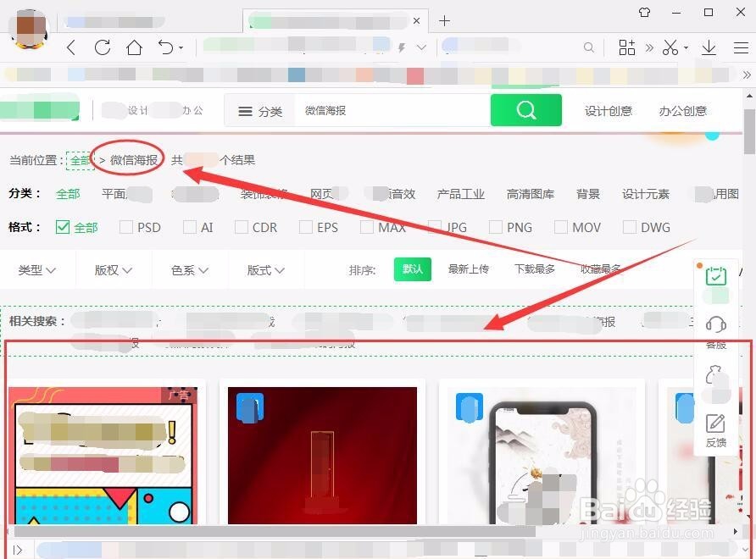Click the status bar play-sidebar icon
Viewport: 756px width, 559px height.
17,550
